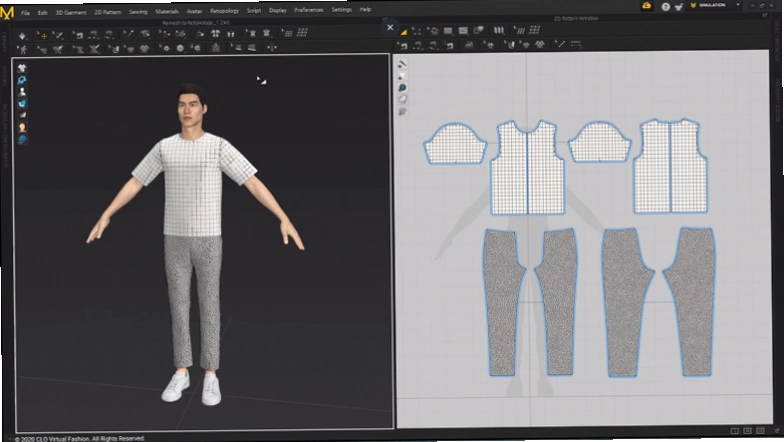Open the 3D Garment menu
Viewport: 784px width, 442px height.
(71, 12)
